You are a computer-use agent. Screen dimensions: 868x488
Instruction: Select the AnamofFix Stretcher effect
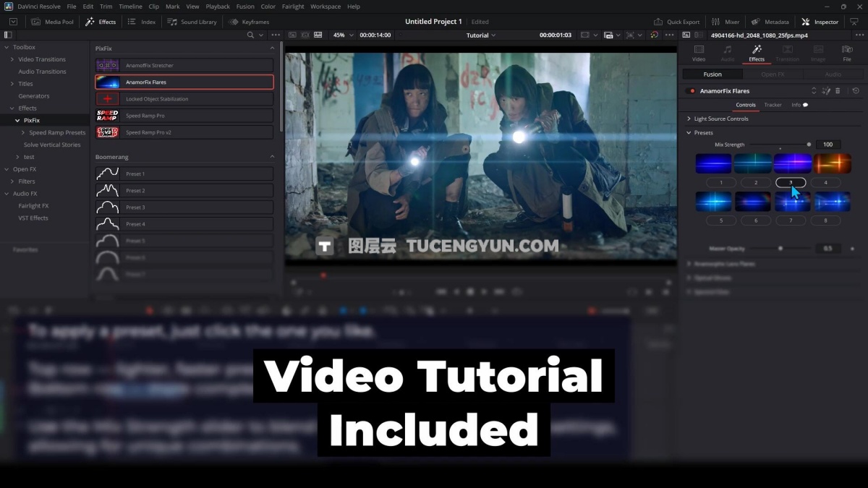pos(184,65)
